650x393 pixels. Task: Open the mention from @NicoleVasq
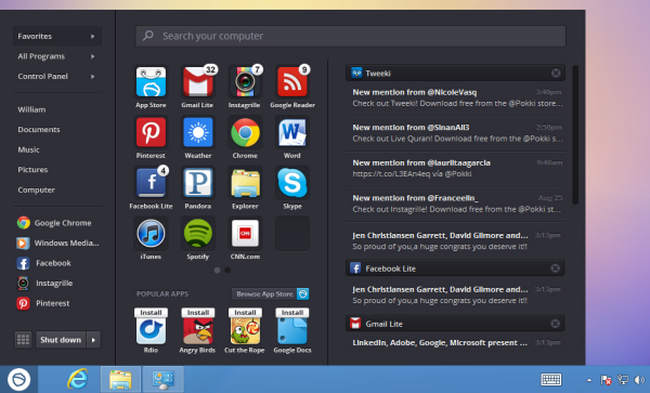[456, 98]
